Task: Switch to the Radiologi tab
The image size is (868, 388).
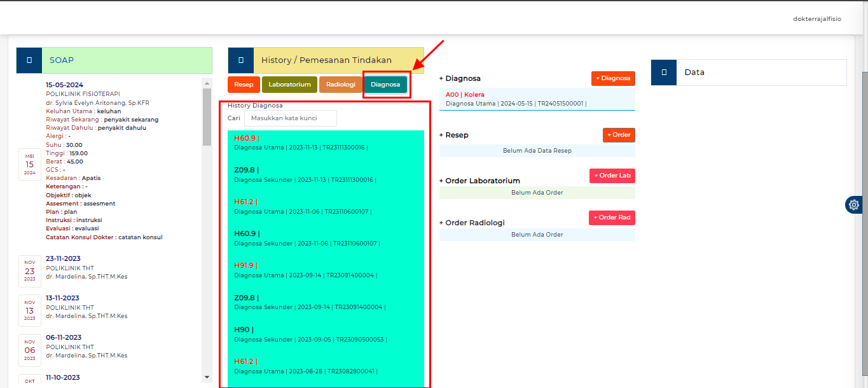Action: tap(341, 83)
